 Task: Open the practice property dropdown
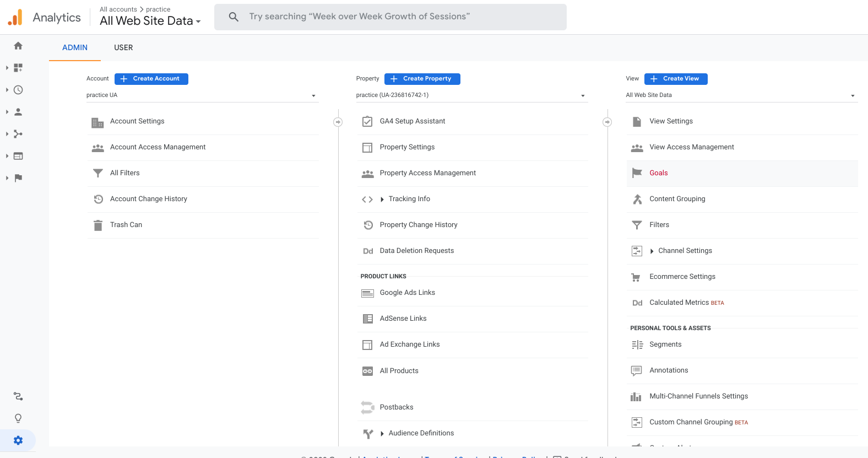471,95
